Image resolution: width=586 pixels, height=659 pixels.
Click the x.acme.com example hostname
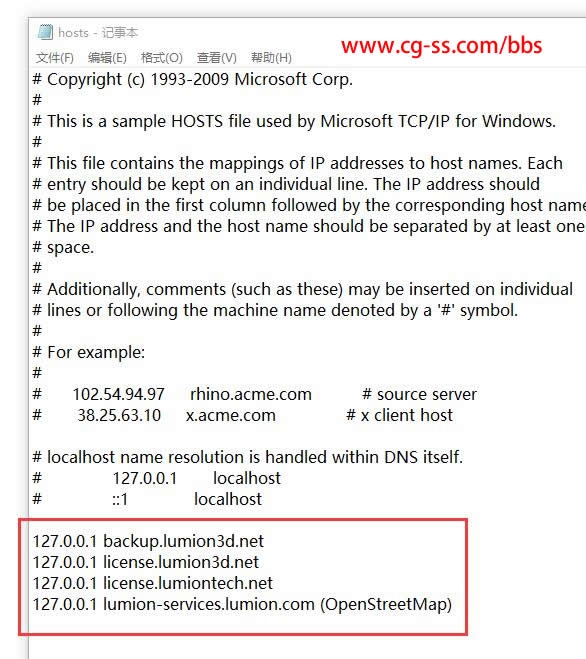[x=231, y=415]
